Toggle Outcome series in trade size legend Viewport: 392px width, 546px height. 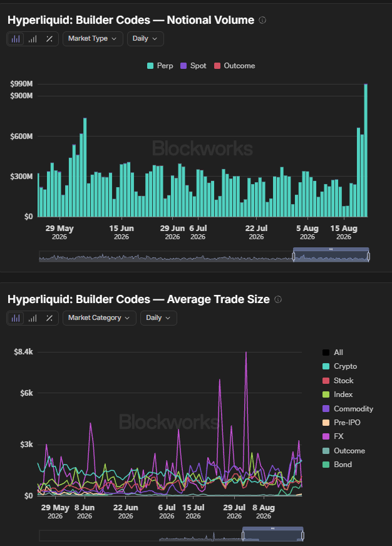click(344, 451)
